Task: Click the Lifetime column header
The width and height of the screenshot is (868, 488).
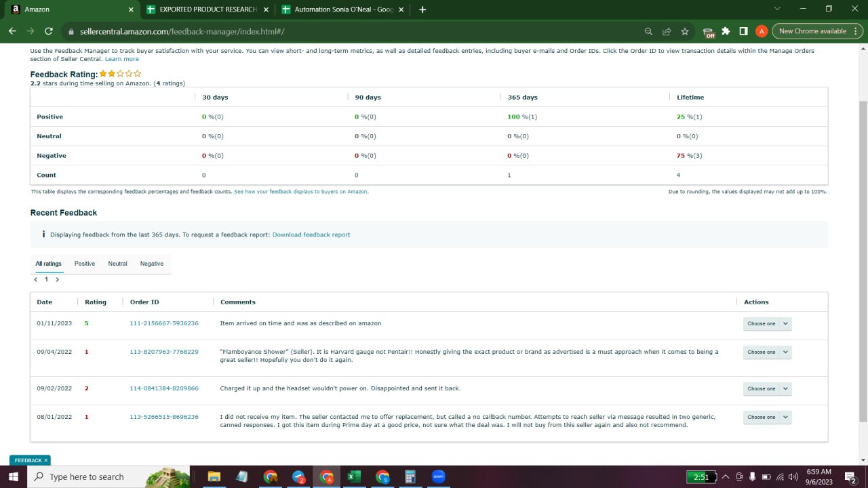Action: point(690,97)
